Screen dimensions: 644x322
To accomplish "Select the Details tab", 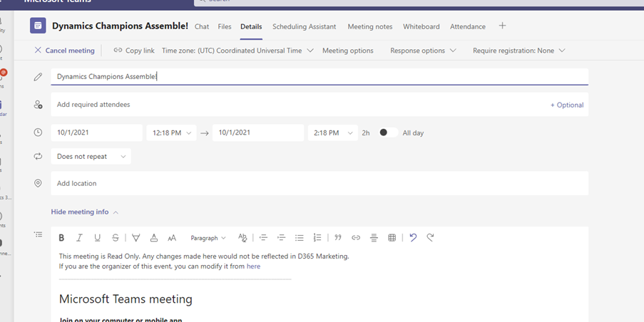I will [251, 26].
